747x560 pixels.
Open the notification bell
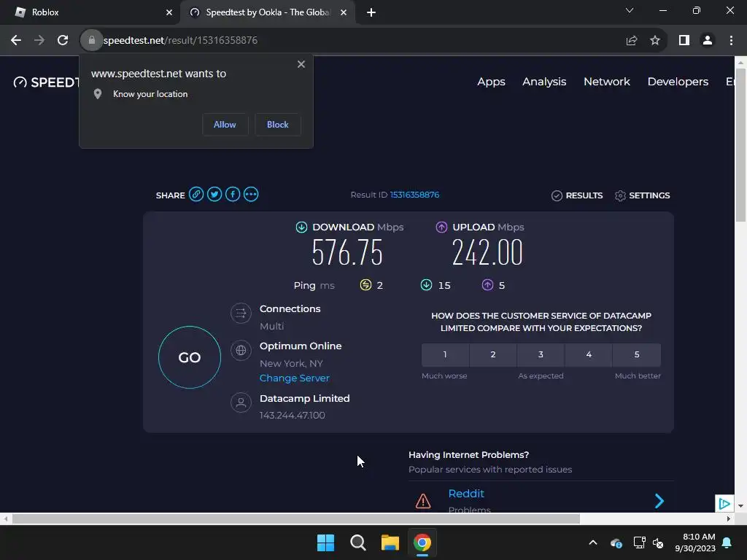(727, 542)
